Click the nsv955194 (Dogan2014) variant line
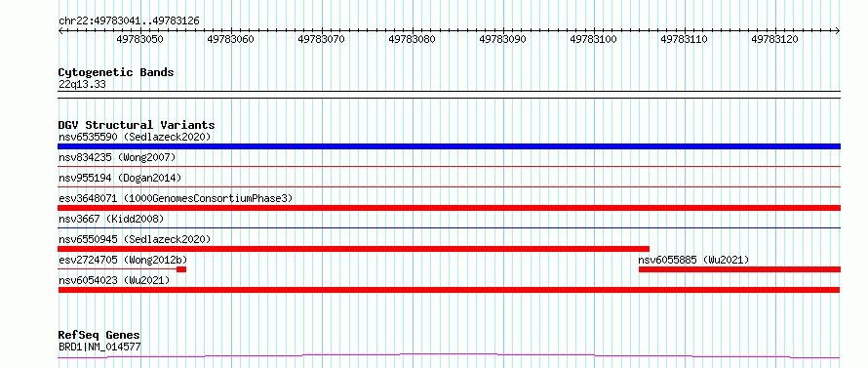868x368 pixels. point(449,186)
